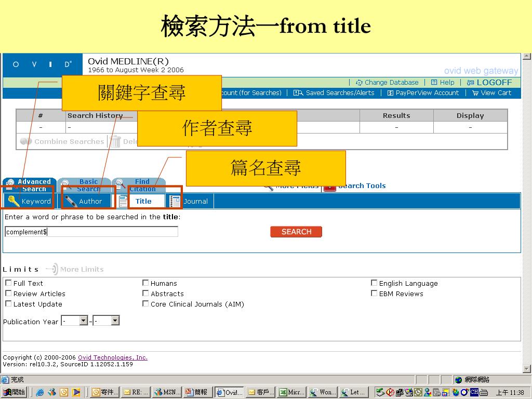Screen dimensions: 532x399
Task: Check the Abstracts limit
Action: [145, 293]
